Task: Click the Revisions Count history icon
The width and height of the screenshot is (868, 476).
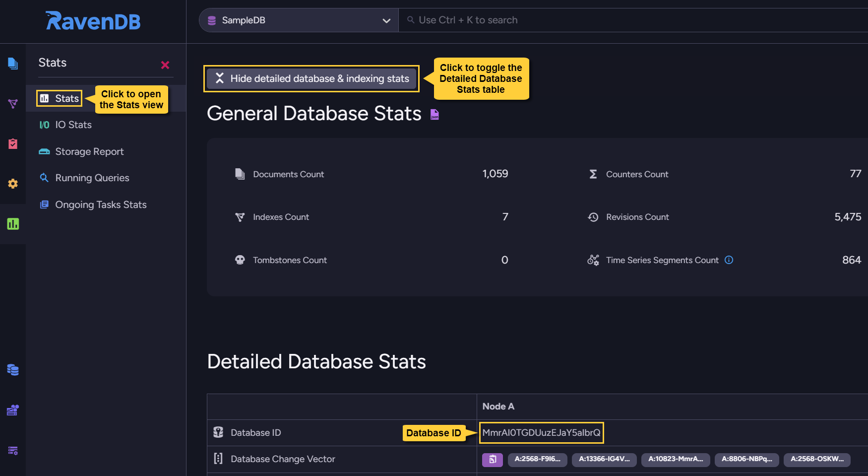Action: point(593,217)
